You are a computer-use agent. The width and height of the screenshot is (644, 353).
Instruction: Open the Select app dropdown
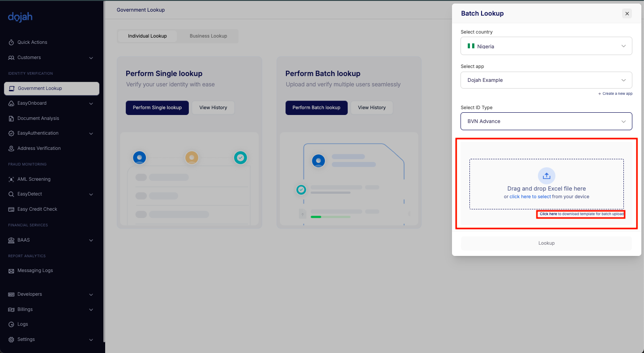546,80
